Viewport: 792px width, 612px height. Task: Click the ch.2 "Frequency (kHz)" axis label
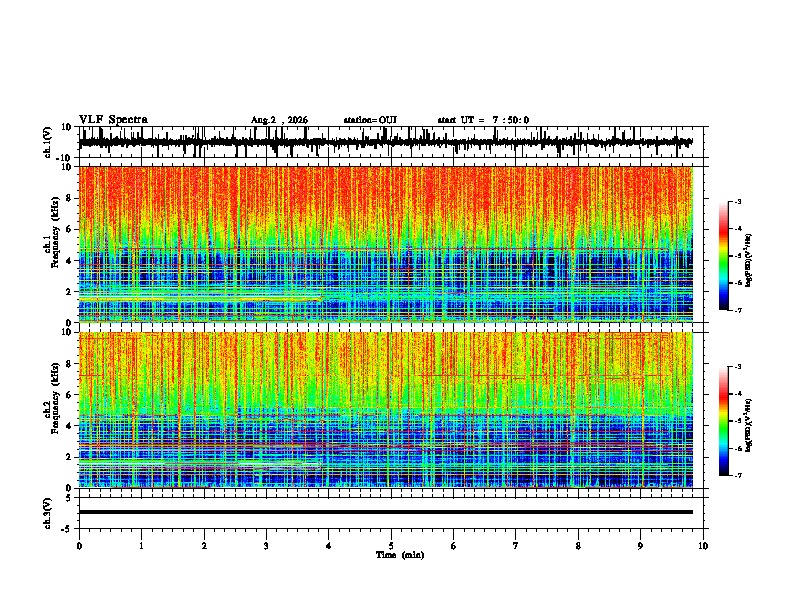point(56,399)
